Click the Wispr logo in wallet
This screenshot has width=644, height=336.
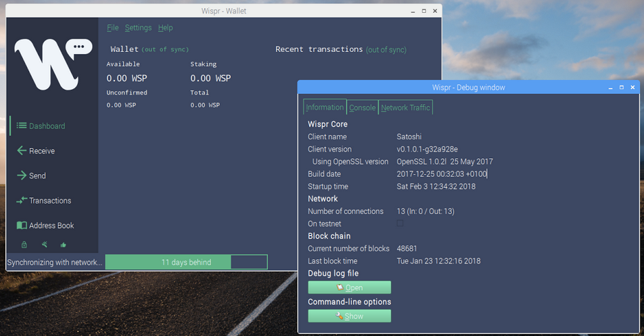53,64
